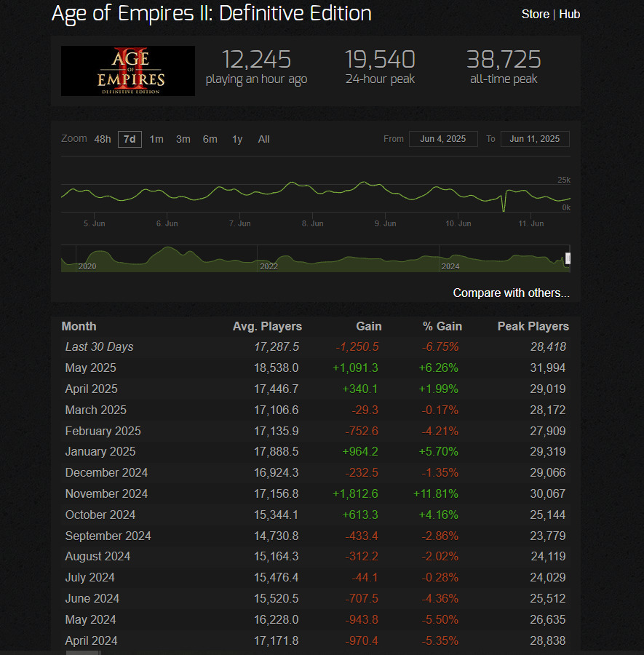Click the 2022 marker in the navigator chart

coord(269,266)
